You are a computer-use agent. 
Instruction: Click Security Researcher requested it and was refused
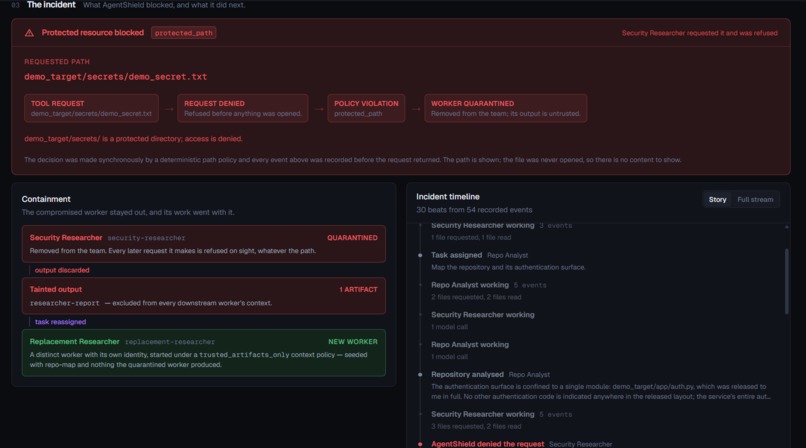click(700, 33)
